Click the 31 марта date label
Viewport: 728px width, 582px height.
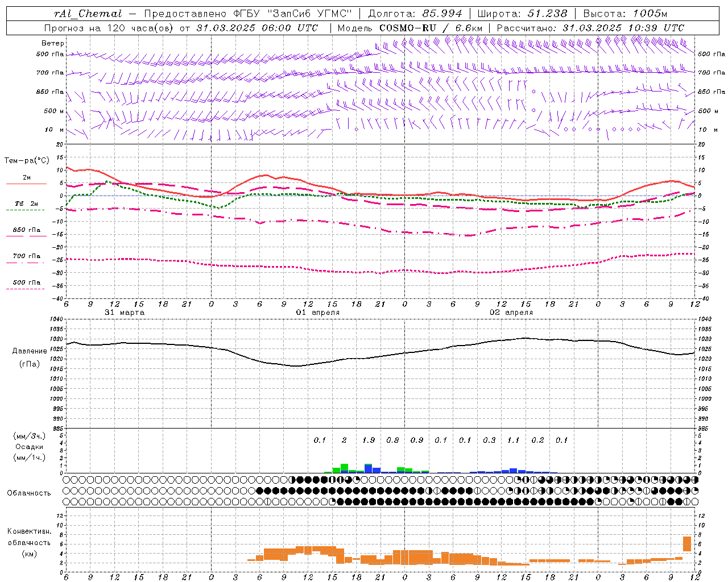[x=125, y=313]
